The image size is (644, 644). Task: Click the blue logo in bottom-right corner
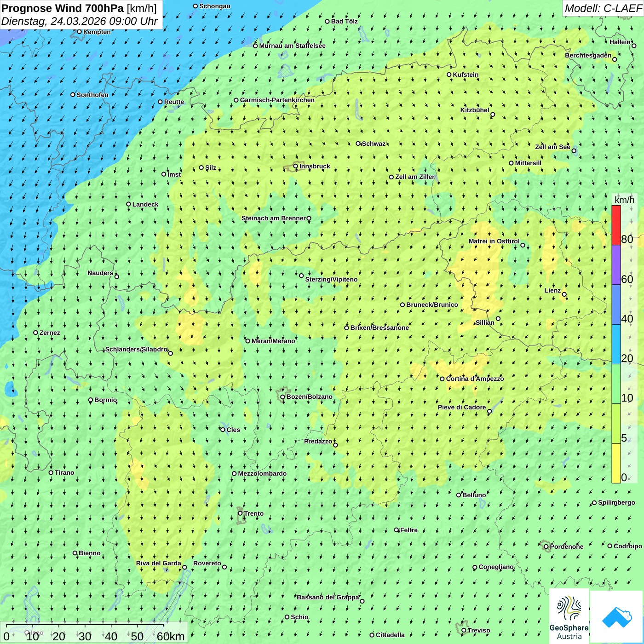tap(617, 616)
